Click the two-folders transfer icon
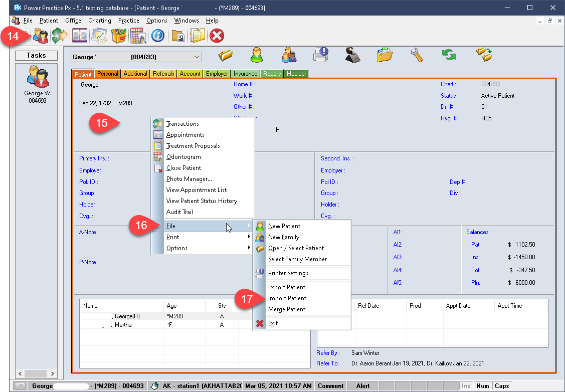Viewport: 565px width, 392px height. pos(484,55)
